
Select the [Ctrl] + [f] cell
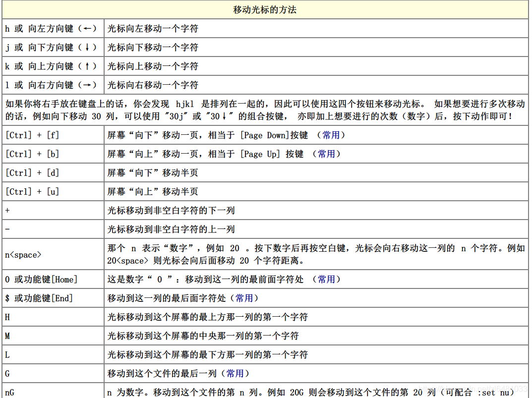tap(53, 135)
